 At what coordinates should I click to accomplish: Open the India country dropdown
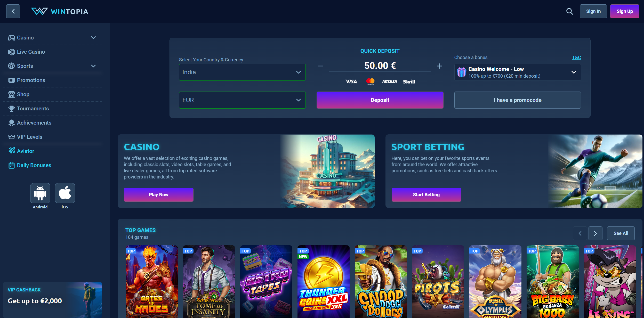coord(242,72)
